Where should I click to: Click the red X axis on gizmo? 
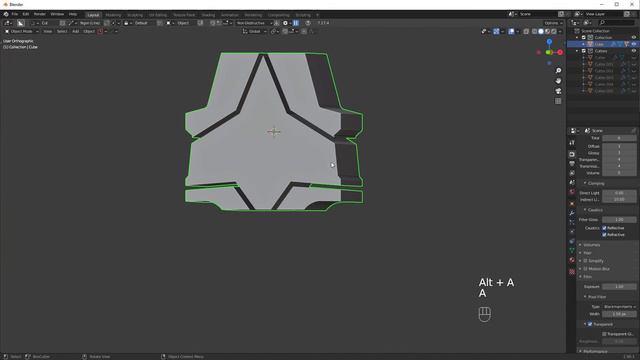point(560,52)
